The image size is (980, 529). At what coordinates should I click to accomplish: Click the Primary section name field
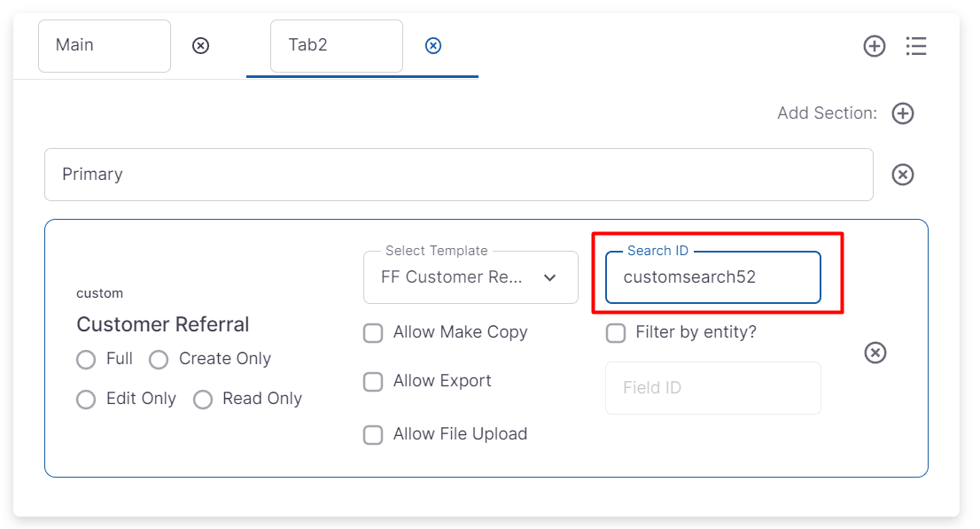pos(458,175)
